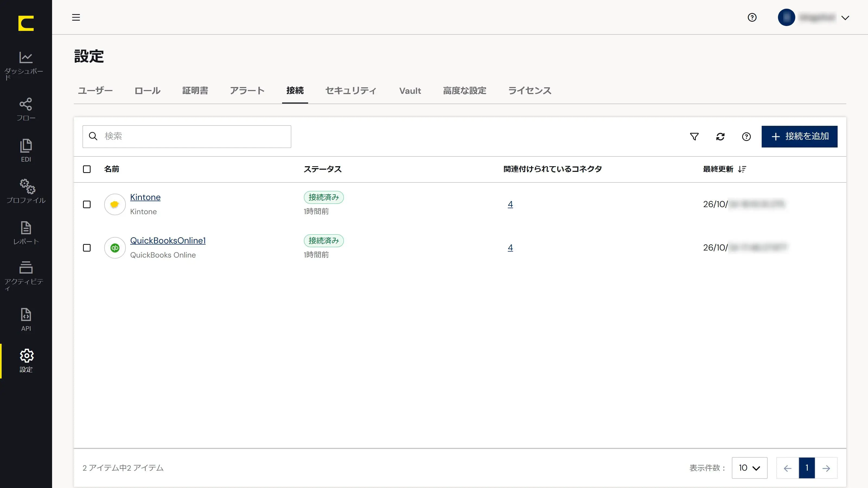Sort by 関連付けられているコネクタ column header
This screenshot has height=488, width=868.
point(553,169)
